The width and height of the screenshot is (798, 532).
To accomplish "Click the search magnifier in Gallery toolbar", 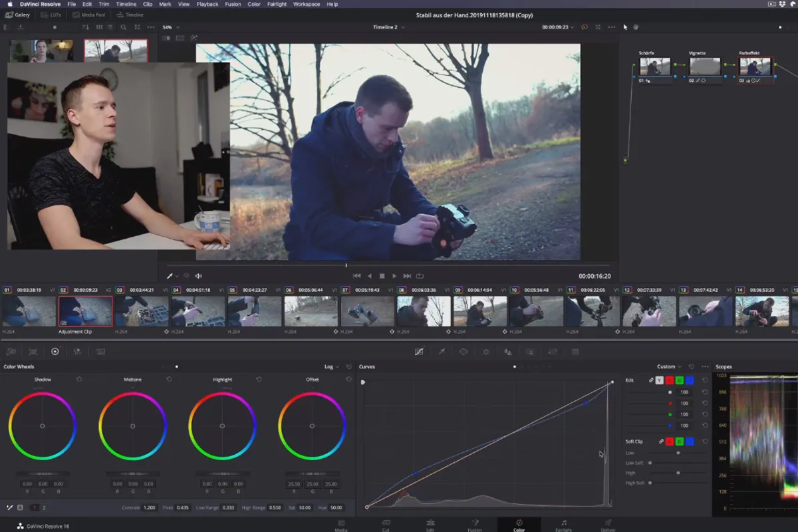I will [124, 27].
